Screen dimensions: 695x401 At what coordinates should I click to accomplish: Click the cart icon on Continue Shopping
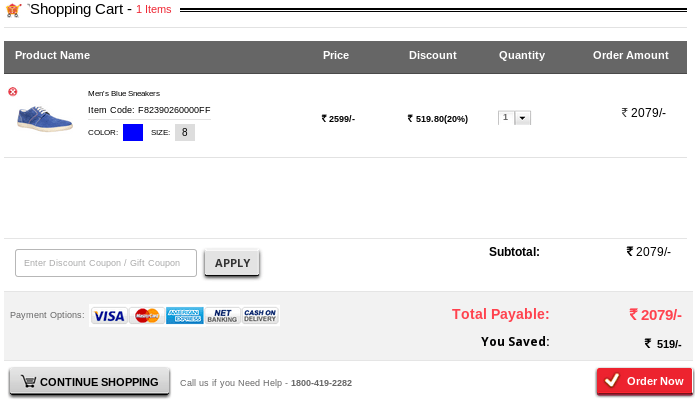[28, 382]
